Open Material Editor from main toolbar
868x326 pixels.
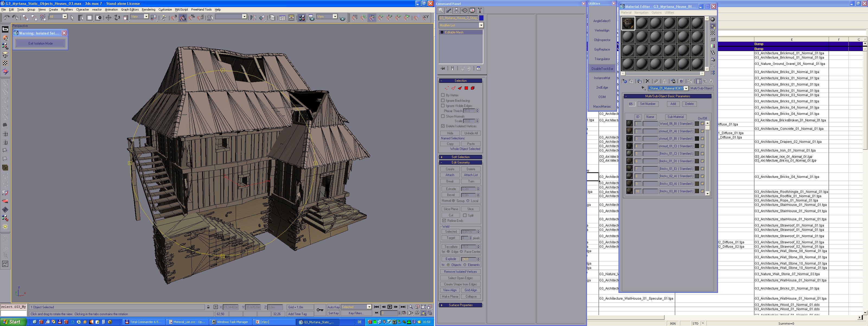[x=302, y=18]
